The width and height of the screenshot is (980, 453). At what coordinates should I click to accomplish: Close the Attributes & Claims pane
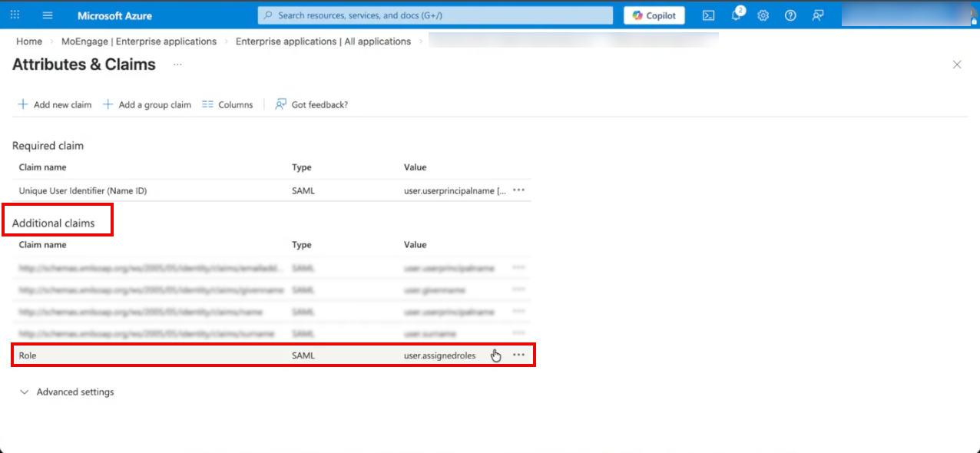(957, 64)
